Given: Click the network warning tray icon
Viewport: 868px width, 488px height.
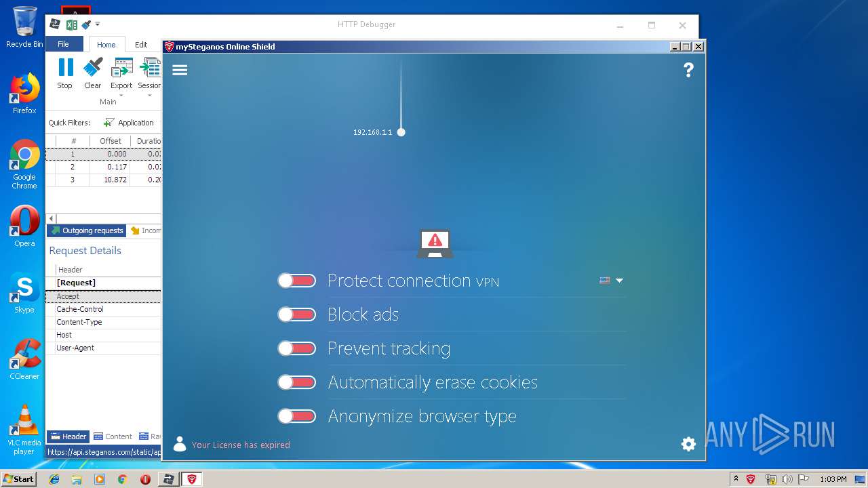Looking at the screenshot, I should pyautogui.click(x=770, y=479).
